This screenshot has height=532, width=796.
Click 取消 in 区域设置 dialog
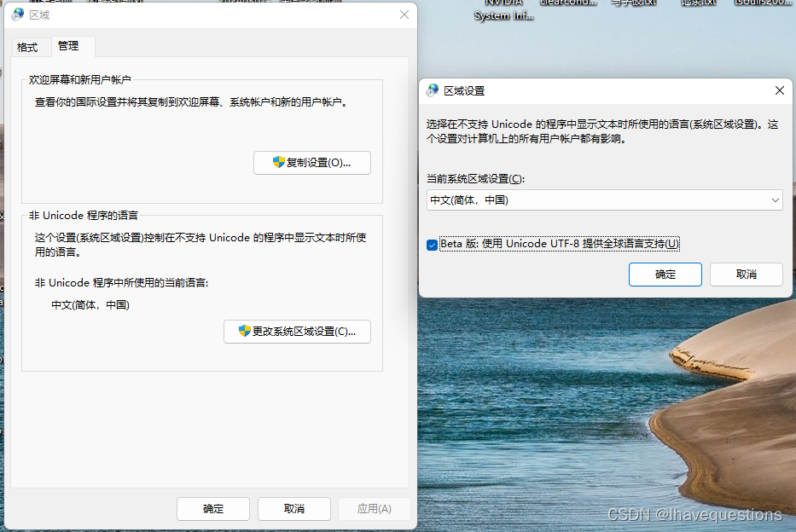(747, 275)
